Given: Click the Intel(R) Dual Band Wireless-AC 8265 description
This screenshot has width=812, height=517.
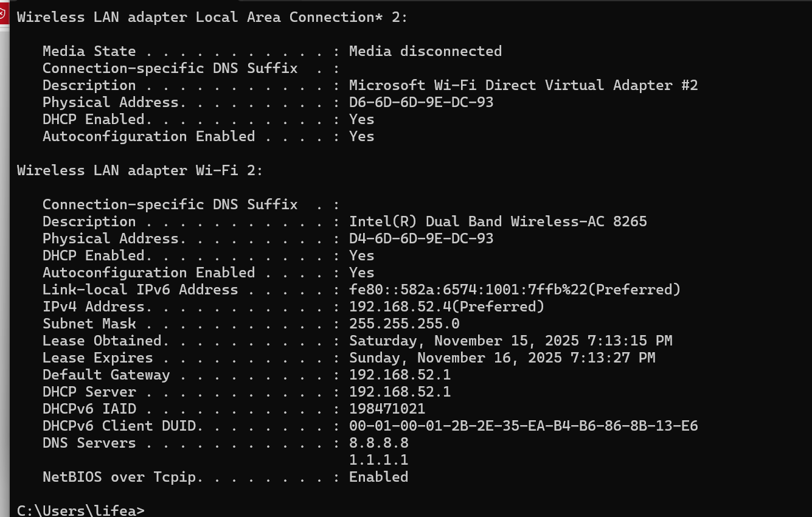Looking at the screenshot, I should coord(498,221).
